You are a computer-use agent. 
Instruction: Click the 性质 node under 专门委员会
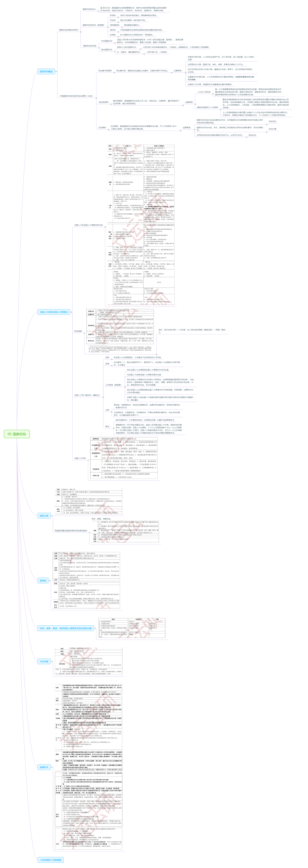[x=107, y=358]
